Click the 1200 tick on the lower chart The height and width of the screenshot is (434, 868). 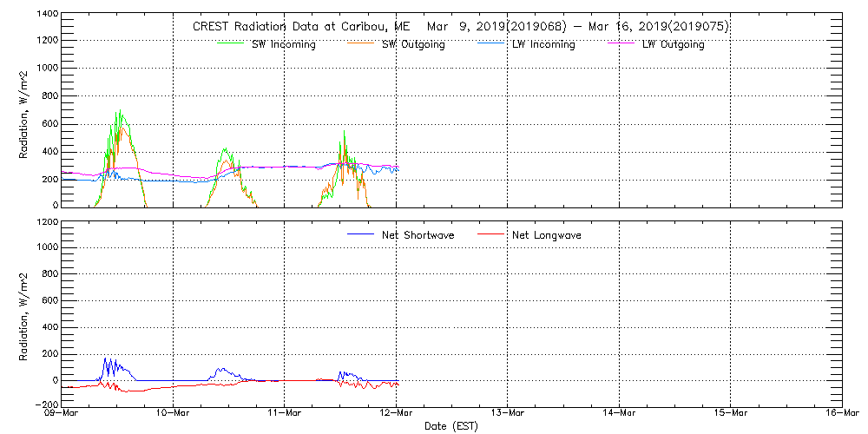click(48, 221)
